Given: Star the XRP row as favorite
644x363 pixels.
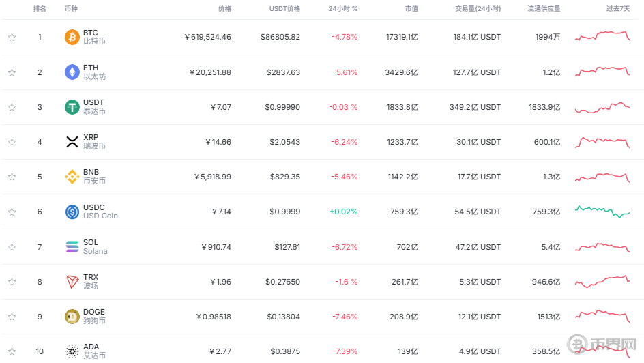Looking at the screenshot, I should [x=12, y=142].
